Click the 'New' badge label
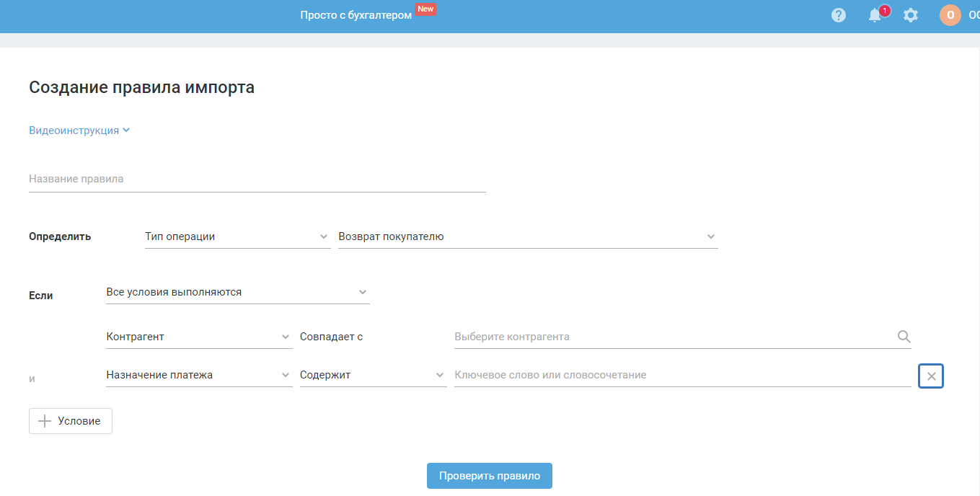Image resolution: width=980 pixels, height=496 pixels. coord(425,9)
